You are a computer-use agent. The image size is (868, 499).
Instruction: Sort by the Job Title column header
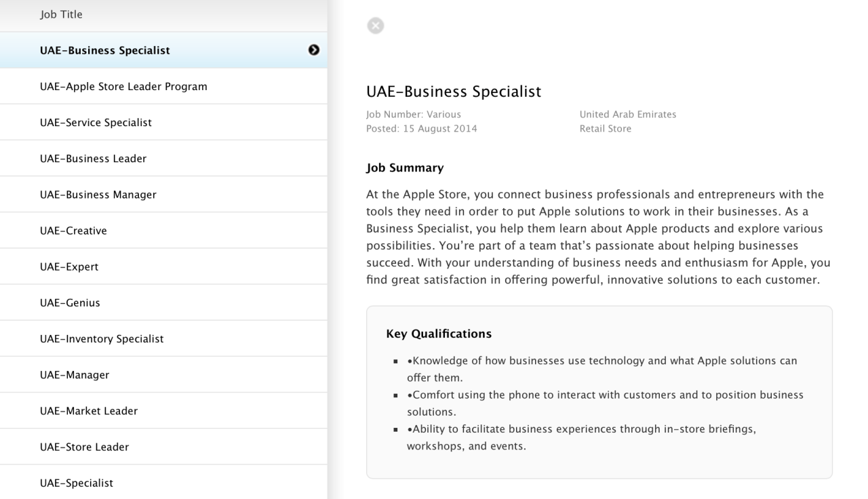point(61,14)
